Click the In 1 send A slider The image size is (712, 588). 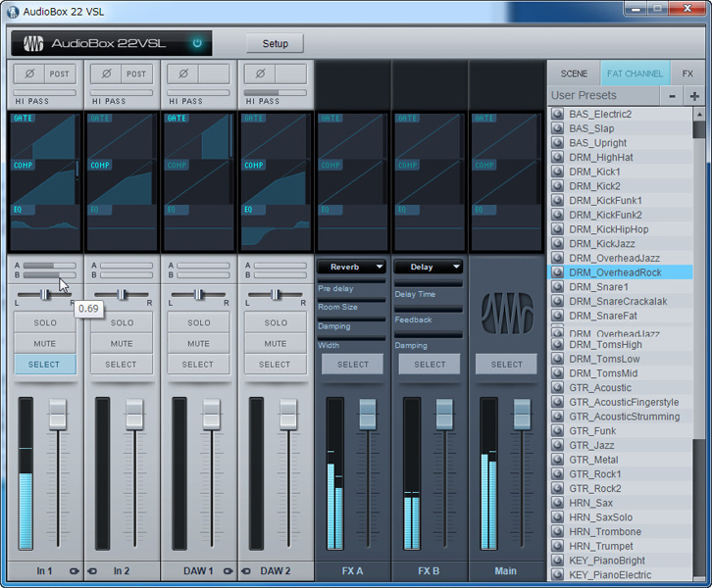(x=49, y=266)
